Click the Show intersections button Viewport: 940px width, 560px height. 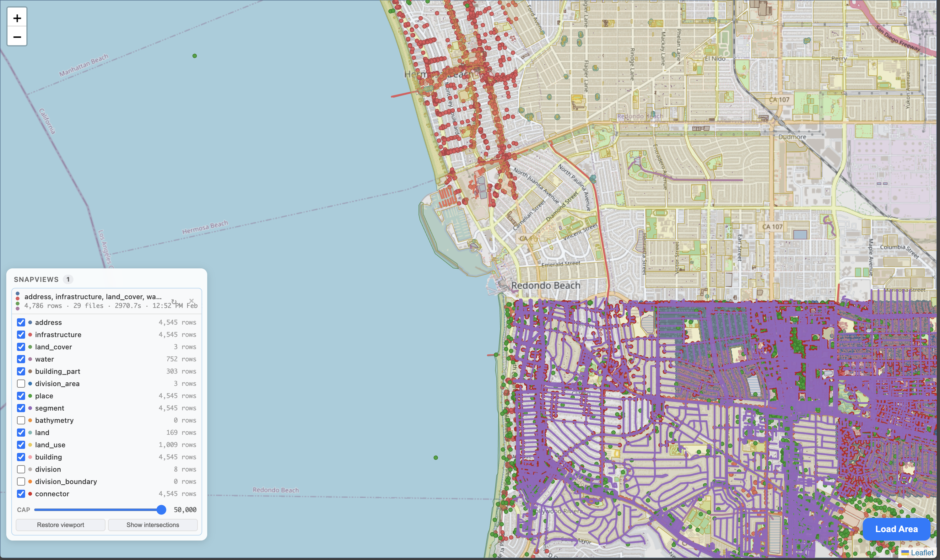coord(153,525)
